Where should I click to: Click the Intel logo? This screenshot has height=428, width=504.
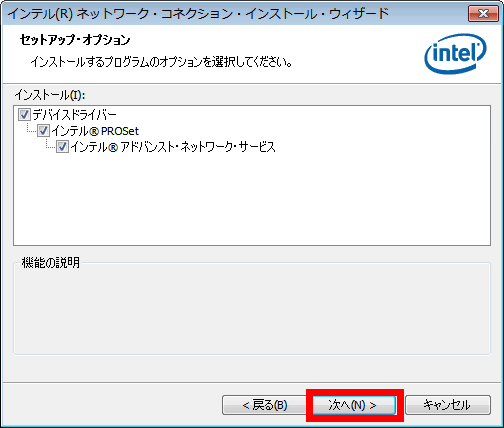click(x=456, y=53)
